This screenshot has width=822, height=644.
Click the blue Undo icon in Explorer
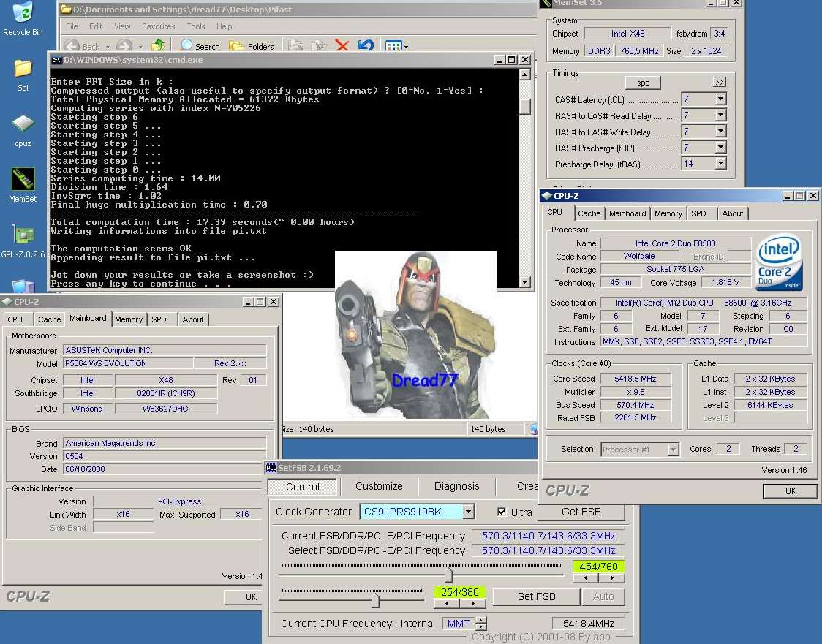366,46
